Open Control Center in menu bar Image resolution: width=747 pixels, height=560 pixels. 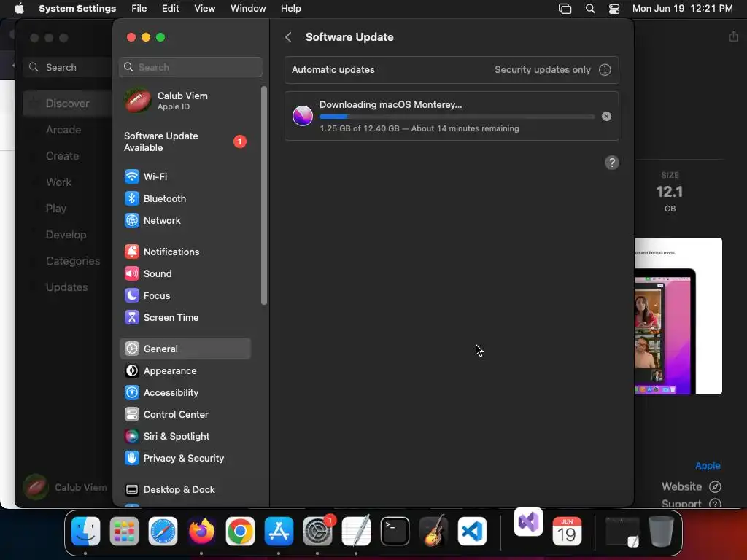coord(614,9)
